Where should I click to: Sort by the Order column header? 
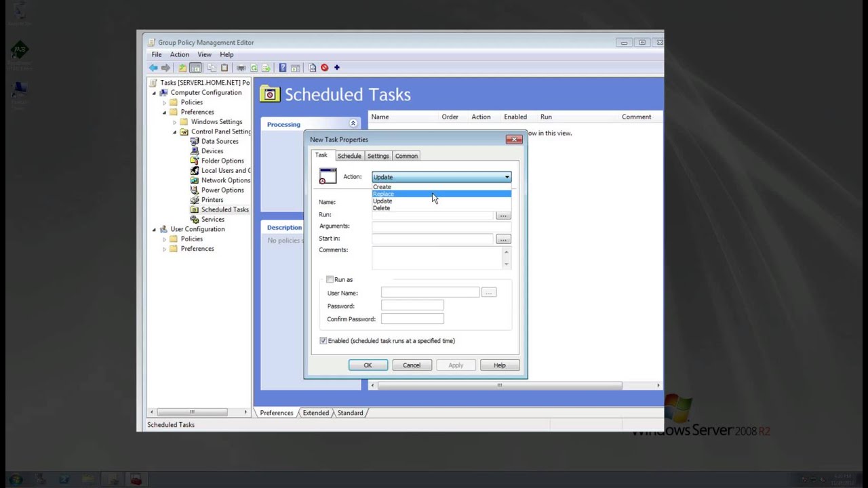coord(450,117)
